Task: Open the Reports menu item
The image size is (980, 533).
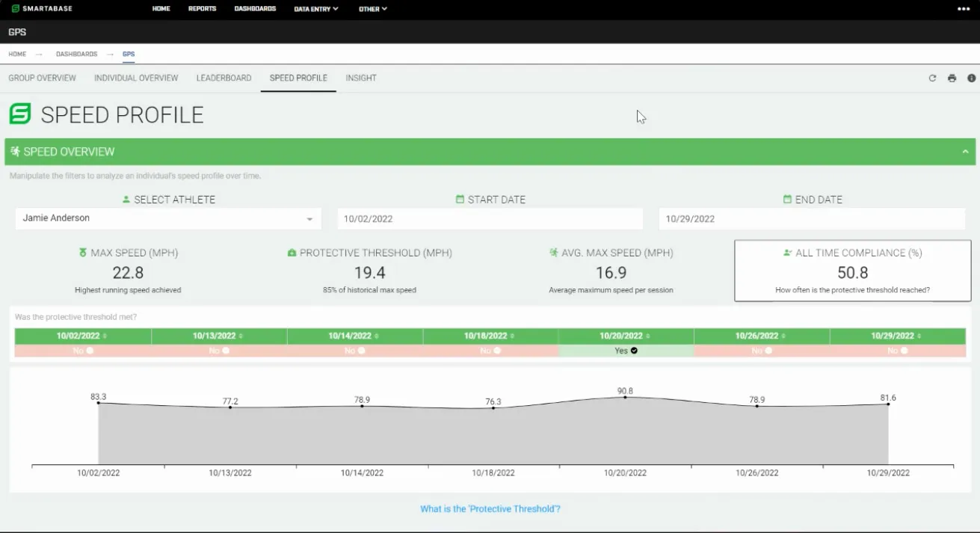Action: point(202,9)
